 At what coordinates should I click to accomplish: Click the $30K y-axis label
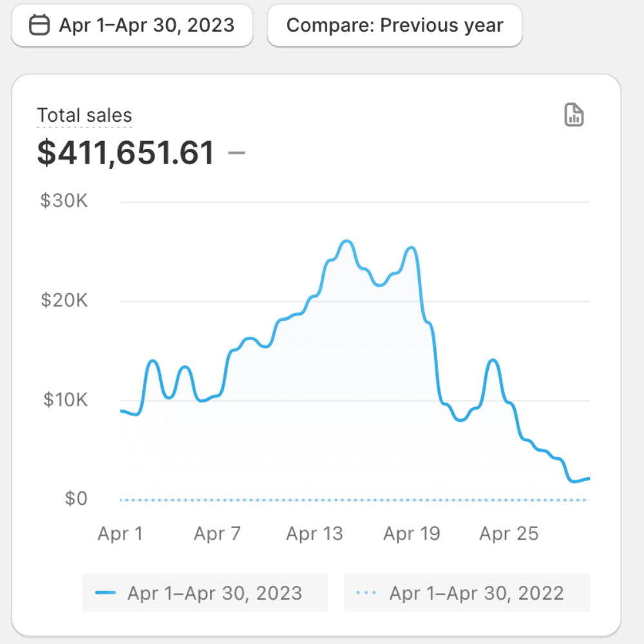point(64,201)
